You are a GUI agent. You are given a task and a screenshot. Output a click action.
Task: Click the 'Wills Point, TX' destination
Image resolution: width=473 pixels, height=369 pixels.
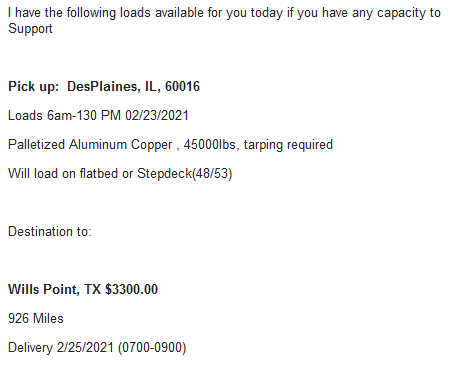(54, 289)
